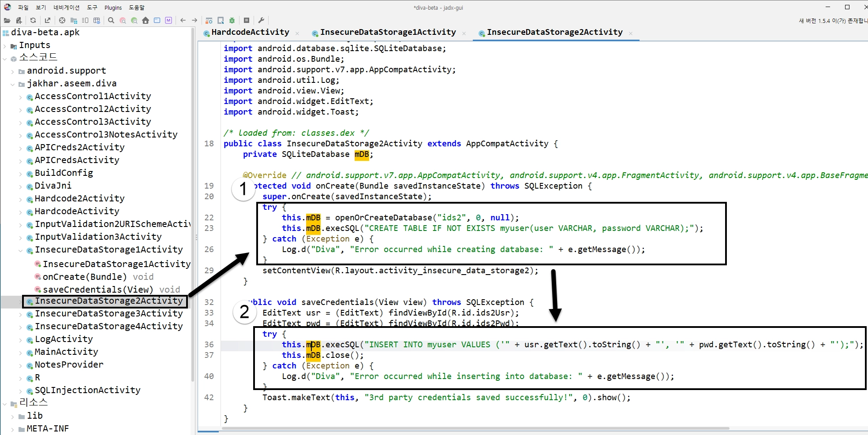Collapse the InsecureDataStorage1Activity class node

[x=21, y=250]
